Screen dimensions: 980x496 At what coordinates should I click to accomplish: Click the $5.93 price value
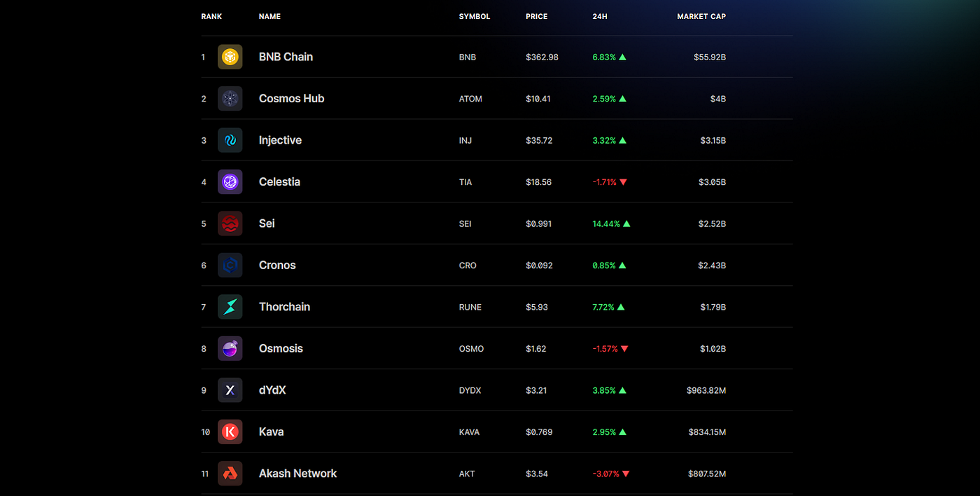pos(537,307)
